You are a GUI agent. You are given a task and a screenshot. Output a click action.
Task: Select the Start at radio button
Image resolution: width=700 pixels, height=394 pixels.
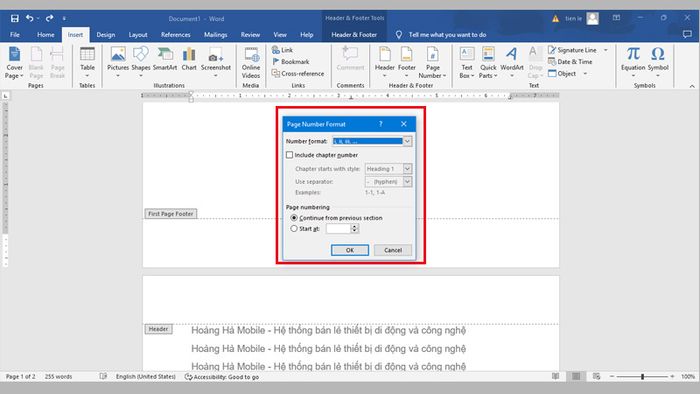coord(294,228)
